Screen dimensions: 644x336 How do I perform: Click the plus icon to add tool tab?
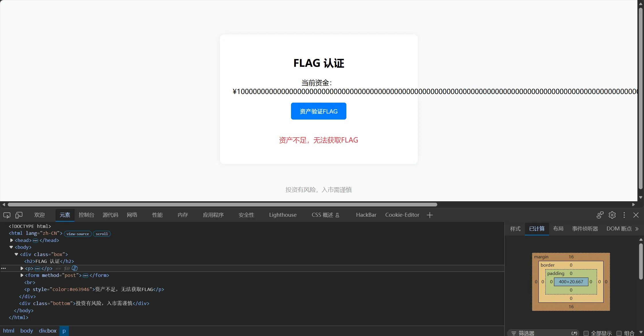point(430,215)
